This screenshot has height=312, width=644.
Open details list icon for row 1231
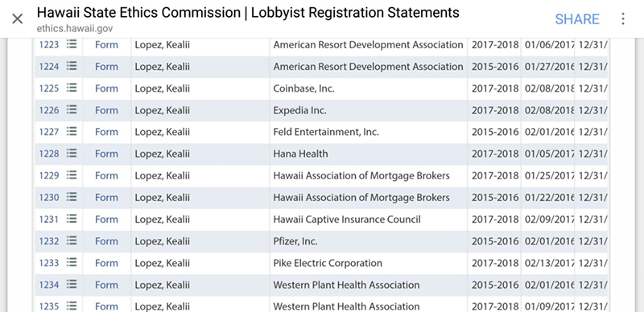[72, 219]
